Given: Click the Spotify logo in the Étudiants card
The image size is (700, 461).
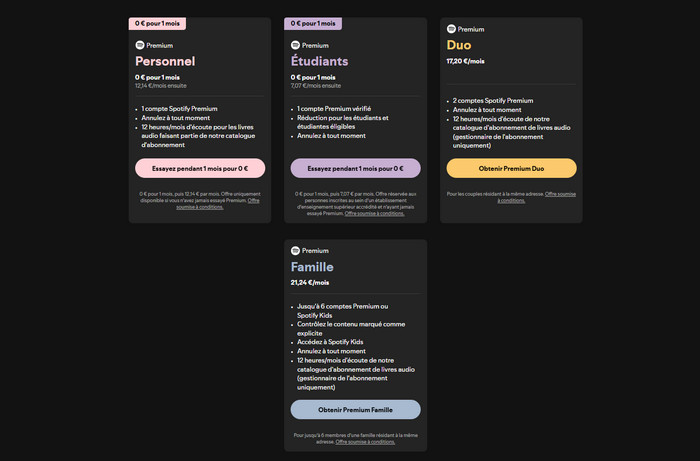Looking at the screenshot, I should point(296,45).
